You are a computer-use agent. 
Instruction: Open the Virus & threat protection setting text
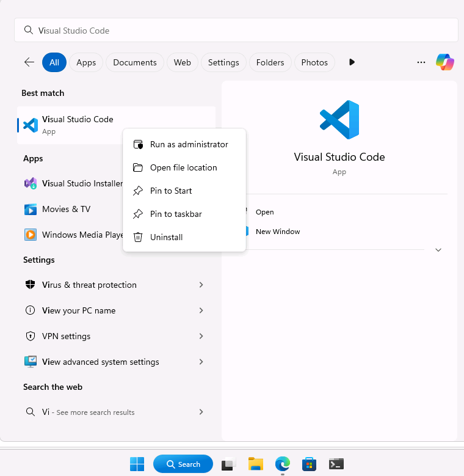[89, 285]
